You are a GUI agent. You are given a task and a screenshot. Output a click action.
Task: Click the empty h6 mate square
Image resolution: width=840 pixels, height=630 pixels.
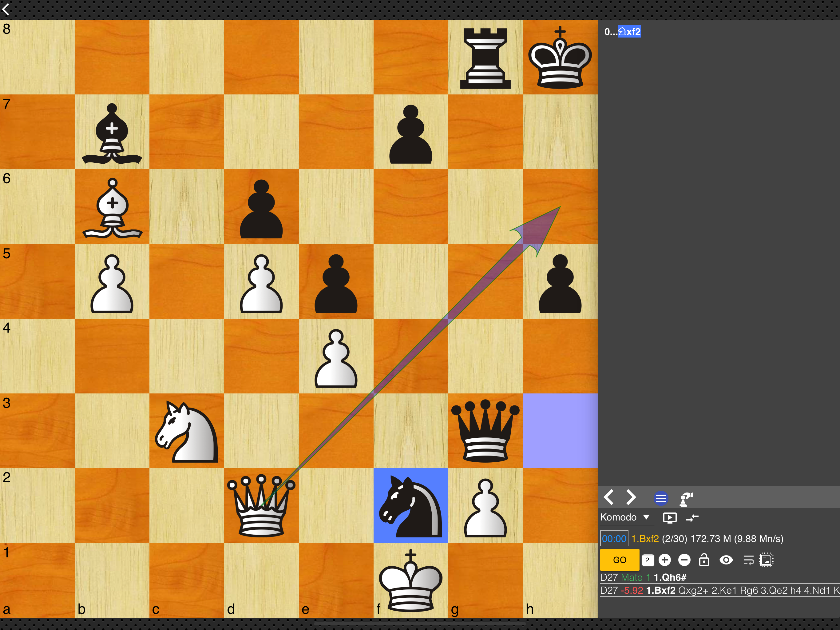coord(560,206)
